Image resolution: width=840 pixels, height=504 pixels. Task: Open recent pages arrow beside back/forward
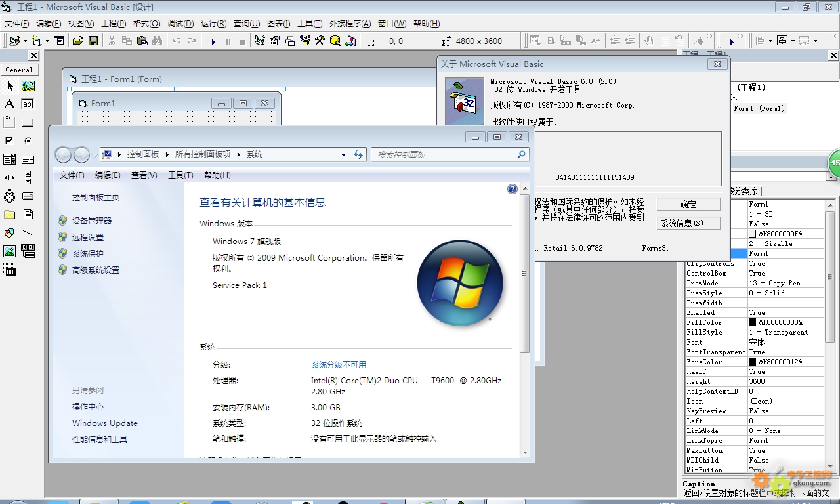click(x=95, y=155)
